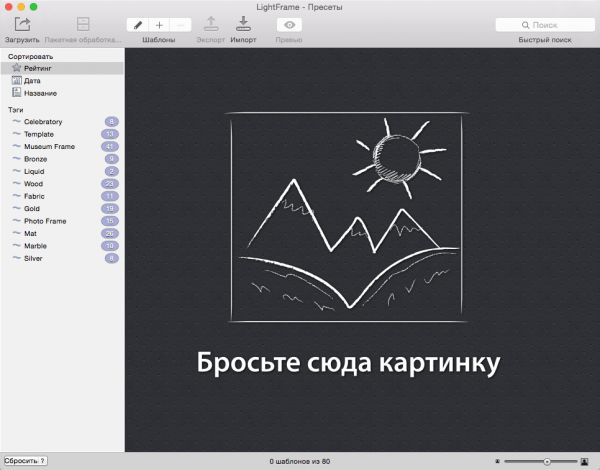Click the count badge for Museum Frame

[110, 147]
